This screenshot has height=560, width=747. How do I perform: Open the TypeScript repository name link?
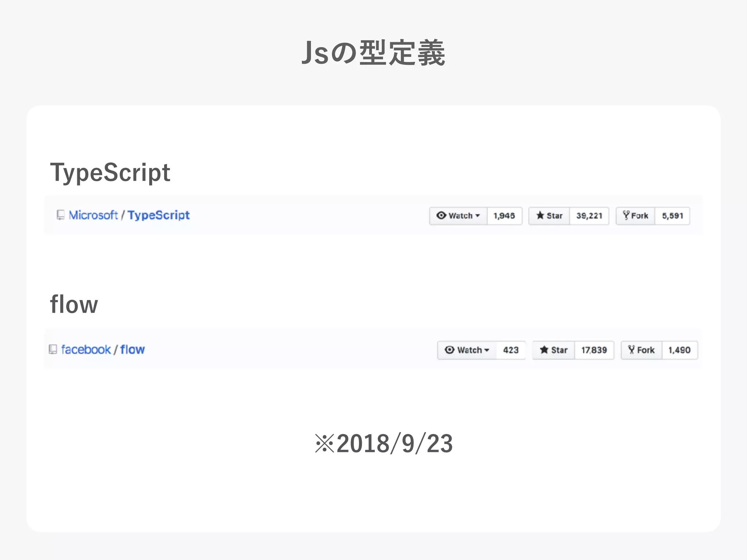pos(158,215)
